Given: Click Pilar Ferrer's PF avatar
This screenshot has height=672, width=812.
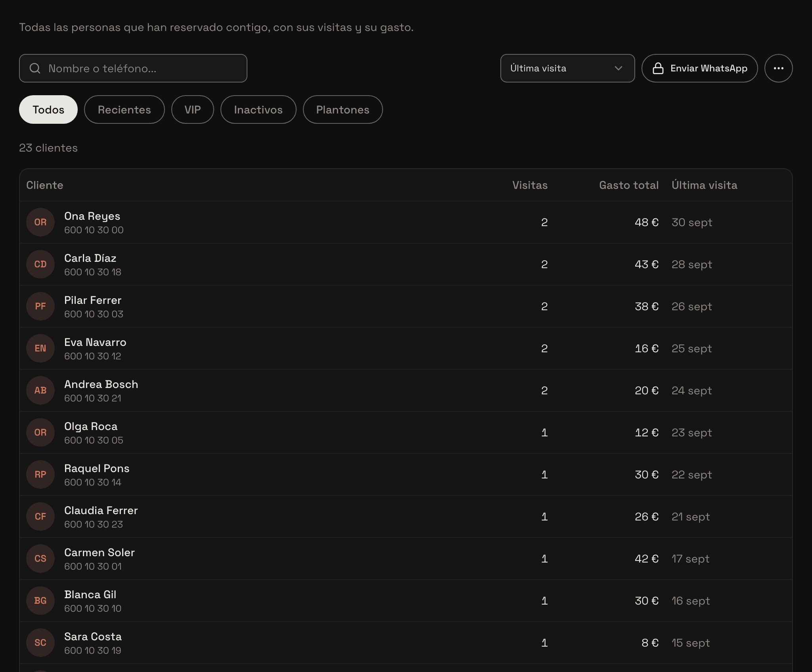Looking at the screenshot, I should pyautogui.click(x=40, y=306).
